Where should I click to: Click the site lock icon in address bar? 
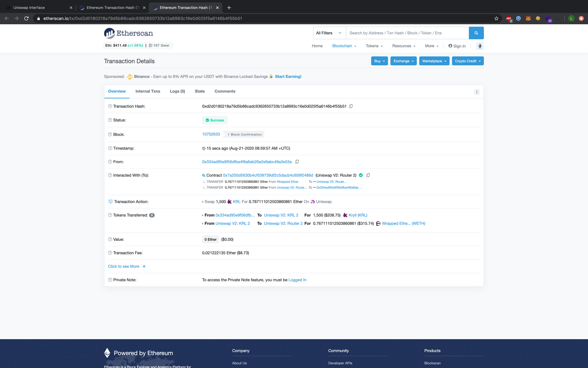39,19
